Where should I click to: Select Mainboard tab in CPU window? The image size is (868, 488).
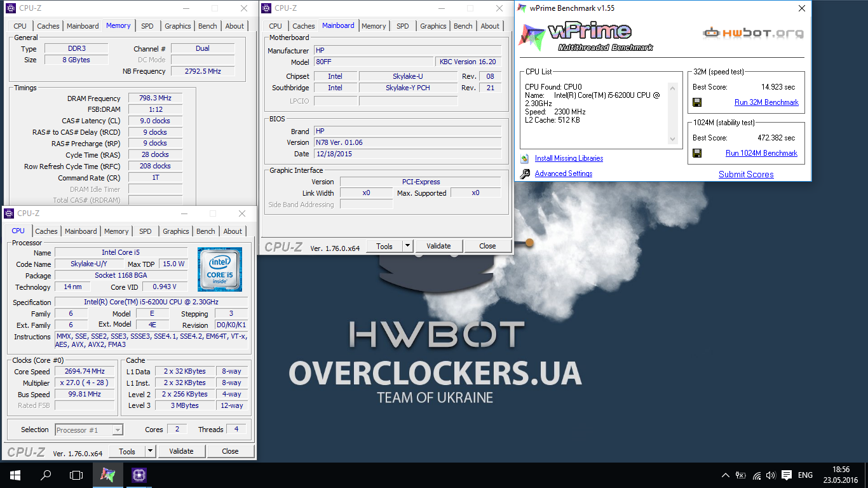click(x=81, y=231)
